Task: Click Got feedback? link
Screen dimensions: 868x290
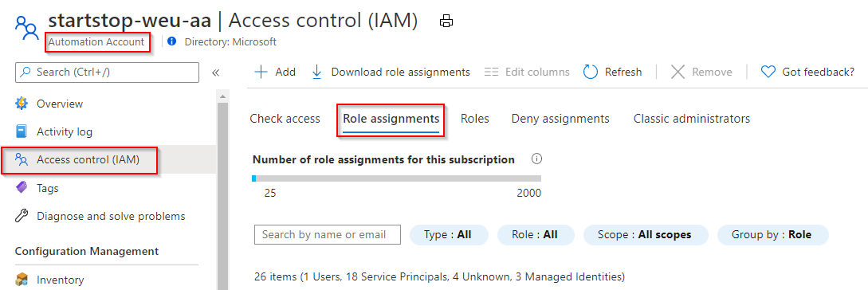Action: (807, 72)
